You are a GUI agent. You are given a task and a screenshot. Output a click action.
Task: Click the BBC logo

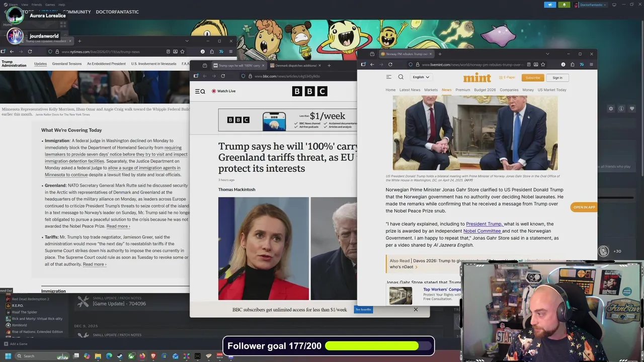point(309,91)
